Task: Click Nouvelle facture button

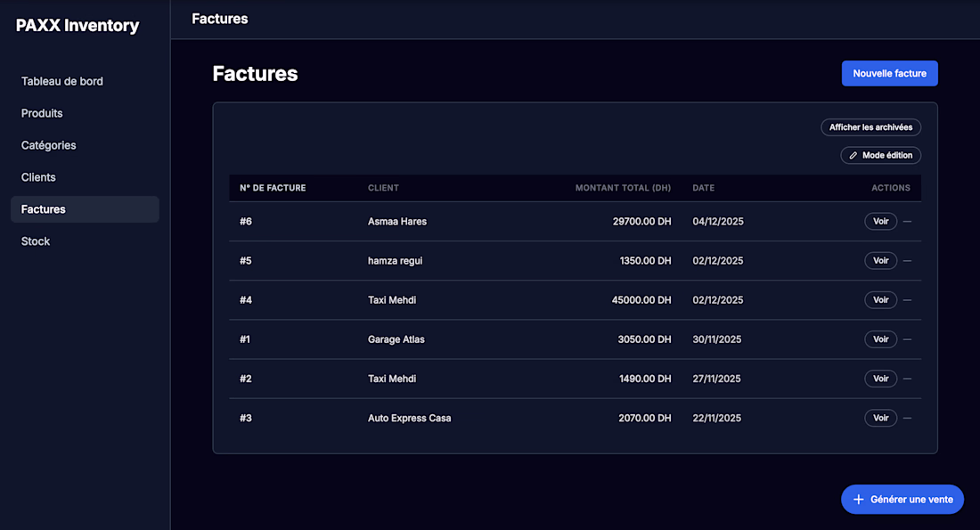Action: pyautogui.click(x=889, y=74)
